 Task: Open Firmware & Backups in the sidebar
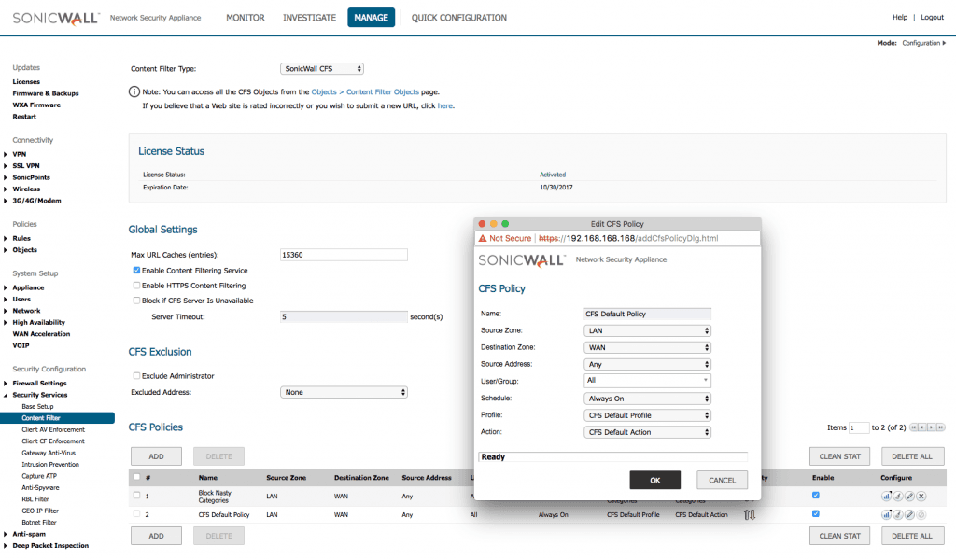[46, 93]
